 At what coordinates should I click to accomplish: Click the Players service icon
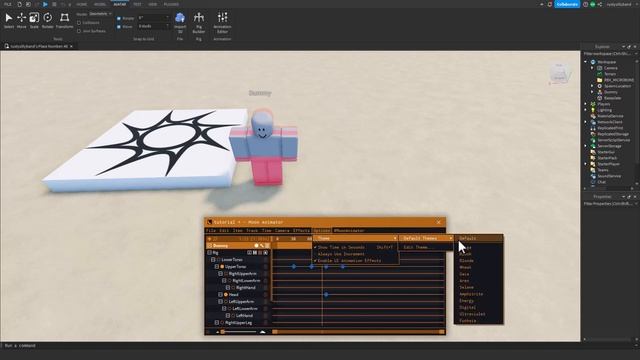pos(593,104)
